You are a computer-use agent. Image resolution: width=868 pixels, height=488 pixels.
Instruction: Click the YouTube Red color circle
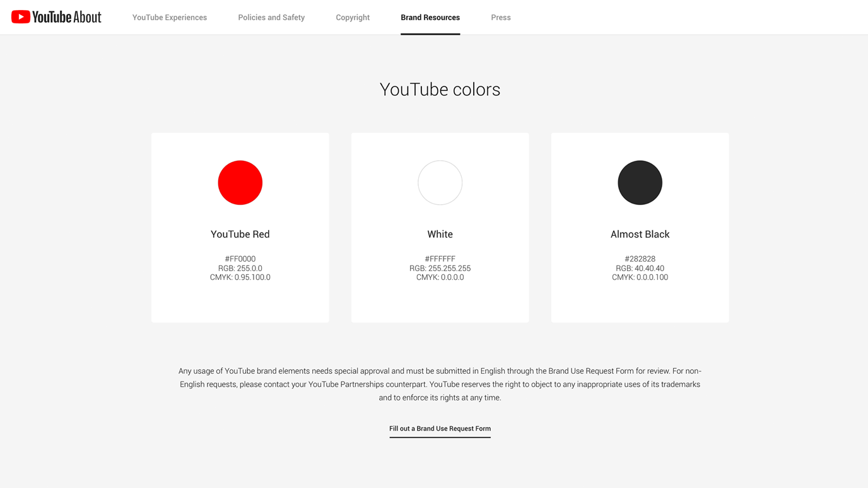(x=240, y=183)
